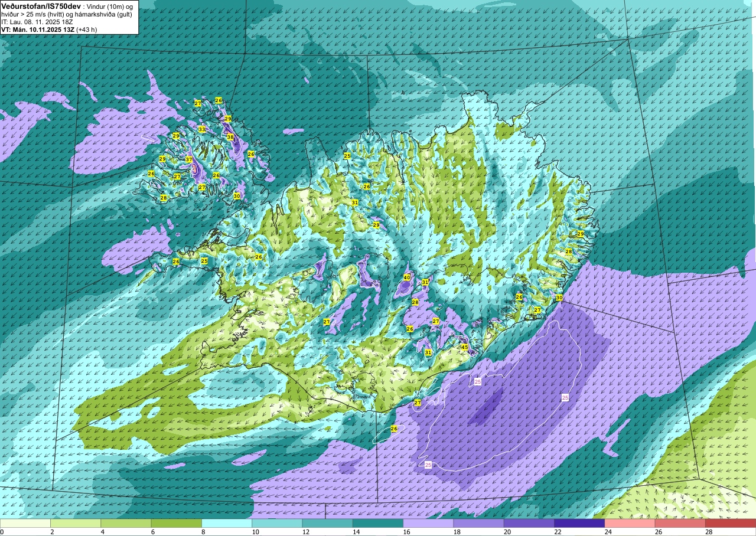
Task: Click the yellow gust label '38'
Action: point(230,136)
